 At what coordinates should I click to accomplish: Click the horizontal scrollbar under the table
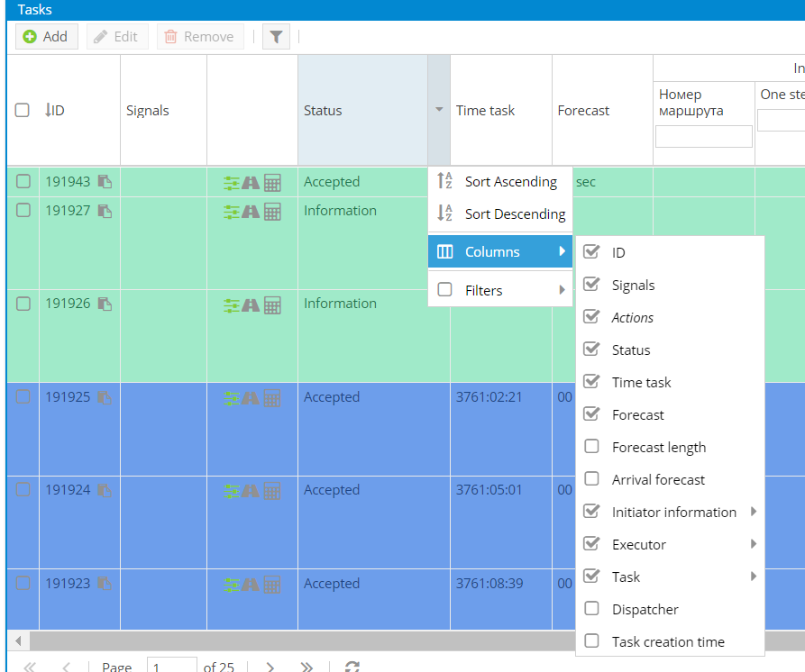click(361, 640)
